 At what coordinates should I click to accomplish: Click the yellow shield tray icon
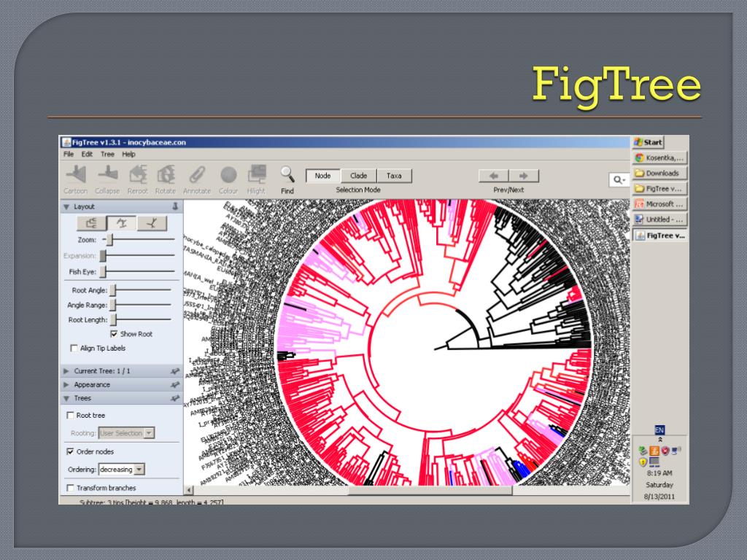643,462
